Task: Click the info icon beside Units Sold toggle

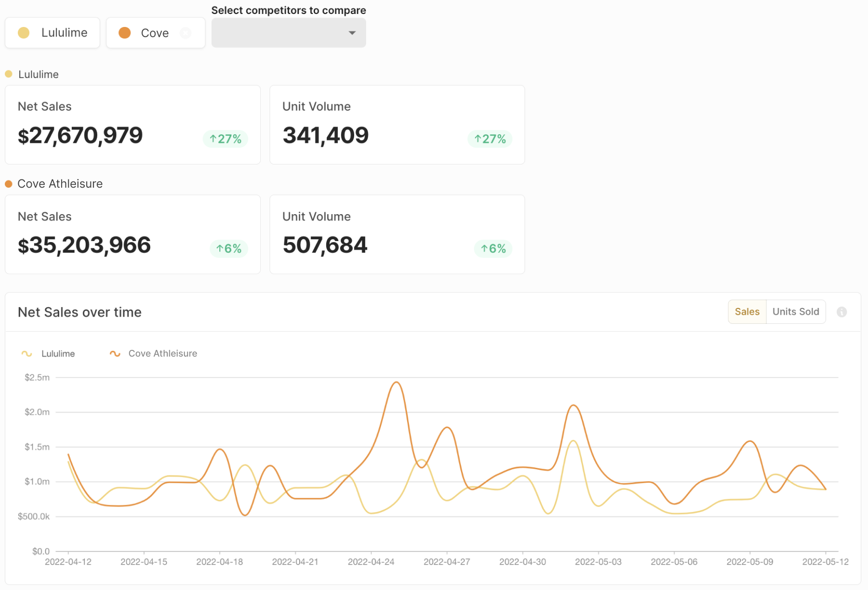Action: [842, 312]
